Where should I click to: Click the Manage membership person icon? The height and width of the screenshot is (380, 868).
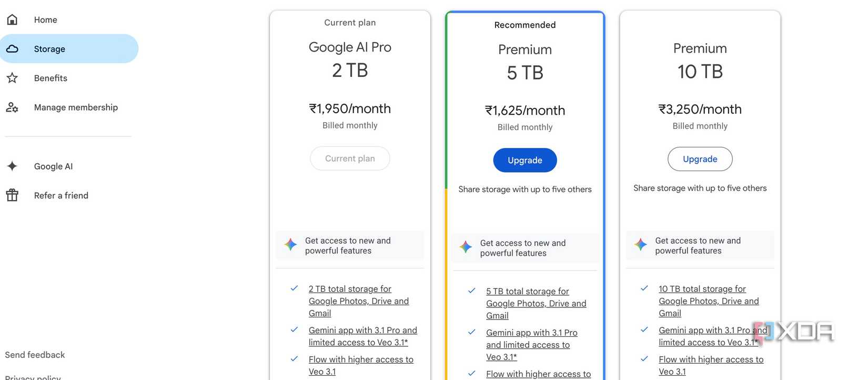(12, 107)
